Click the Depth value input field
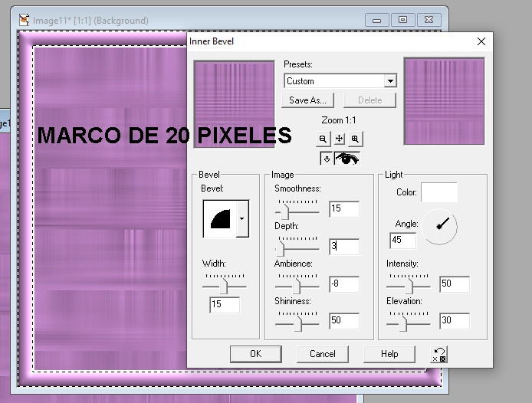532x403 pixels. click(x=343, y=246)
